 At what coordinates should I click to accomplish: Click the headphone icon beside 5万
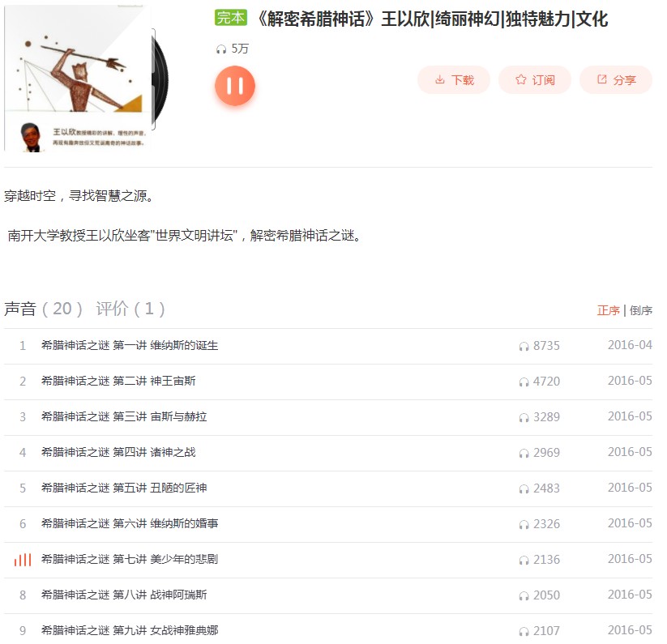(220, 49)
